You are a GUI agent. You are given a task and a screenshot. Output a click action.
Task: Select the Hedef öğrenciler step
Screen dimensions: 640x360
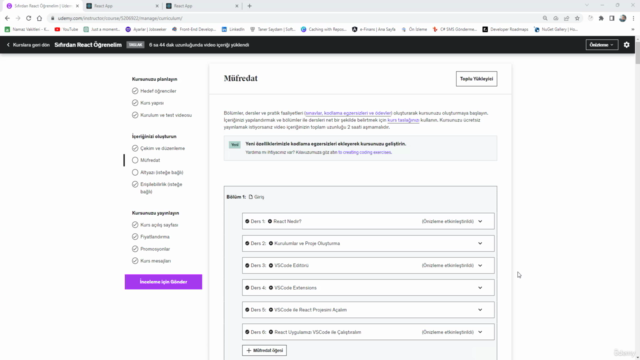click(154, 91)
